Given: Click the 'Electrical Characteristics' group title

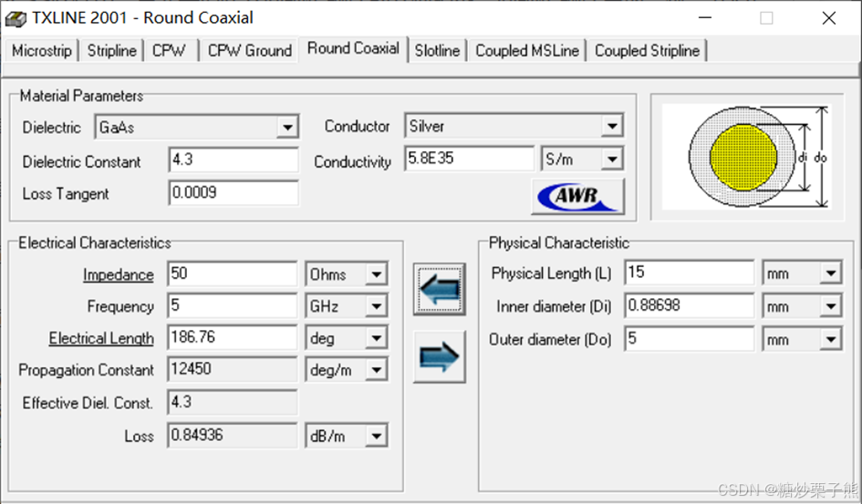Looking at the screenshot, I should click(x=95, y=242).
